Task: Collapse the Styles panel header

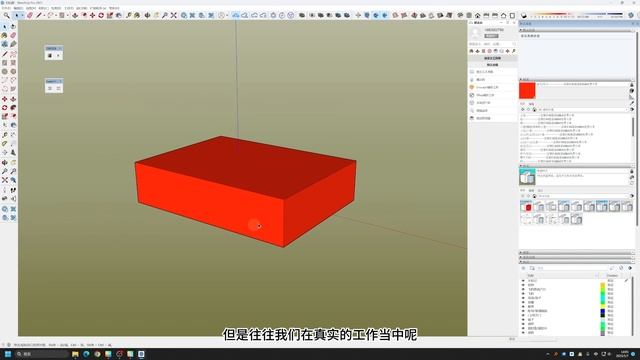Action: coord(577,166)
